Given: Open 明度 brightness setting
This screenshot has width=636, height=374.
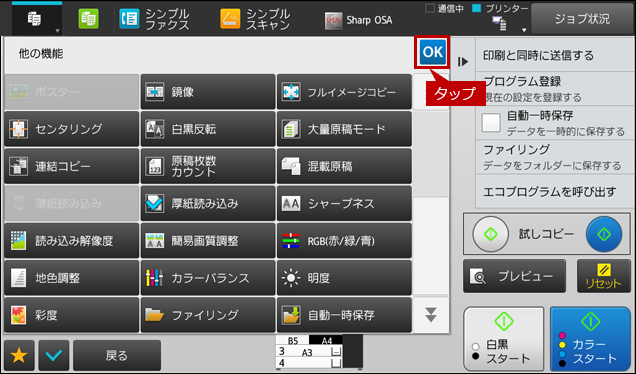Looking at the screenshot, I should tap(344, 278).
